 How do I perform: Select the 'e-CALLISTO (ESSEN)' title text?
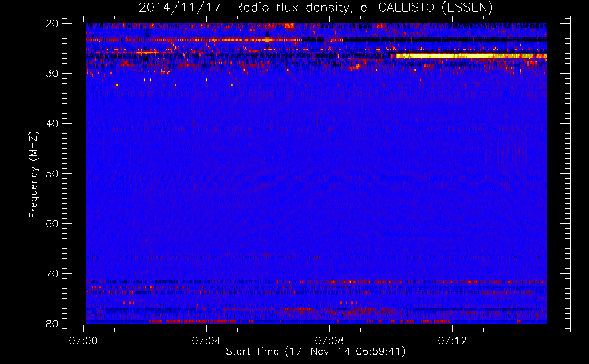[427, 8]
